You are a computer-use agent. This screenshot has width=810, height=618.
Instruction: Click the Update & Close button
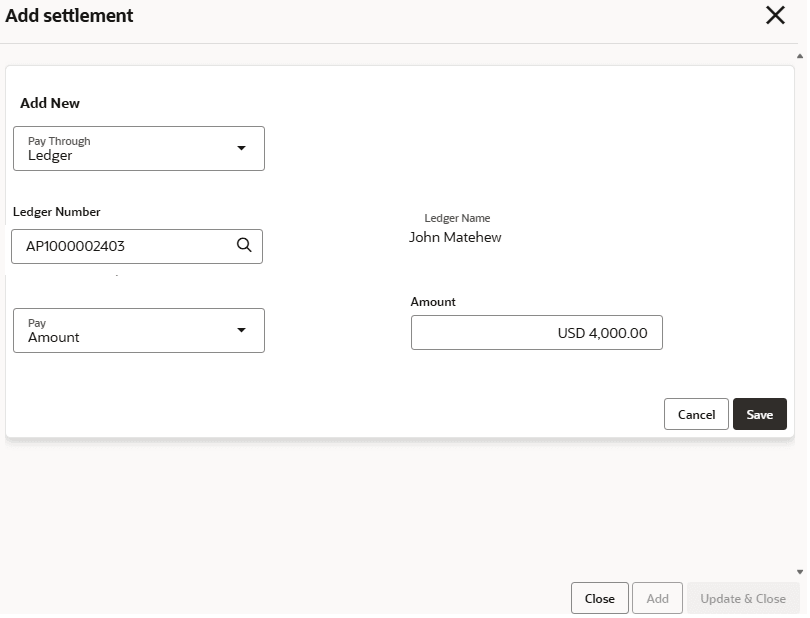[743, 598]
